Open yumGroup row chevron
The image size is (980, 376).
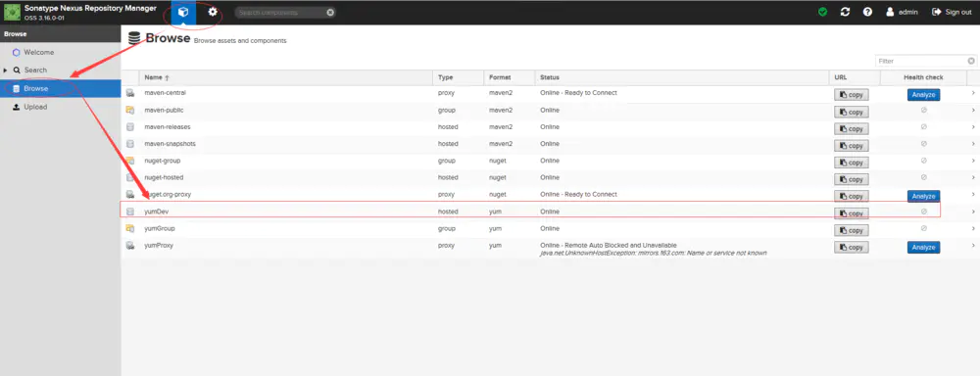(x=972, y=228)
